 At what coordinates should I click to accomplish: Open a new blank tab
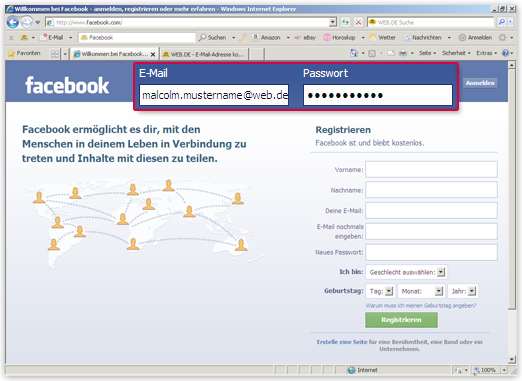coord(256,54)
